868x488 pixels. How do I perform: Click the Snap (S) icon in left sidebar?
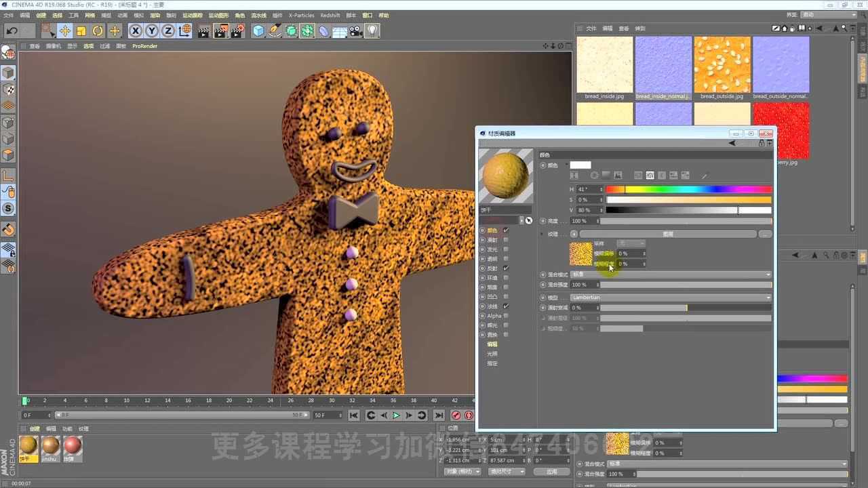pyautogui.click(x=8, y=208)
